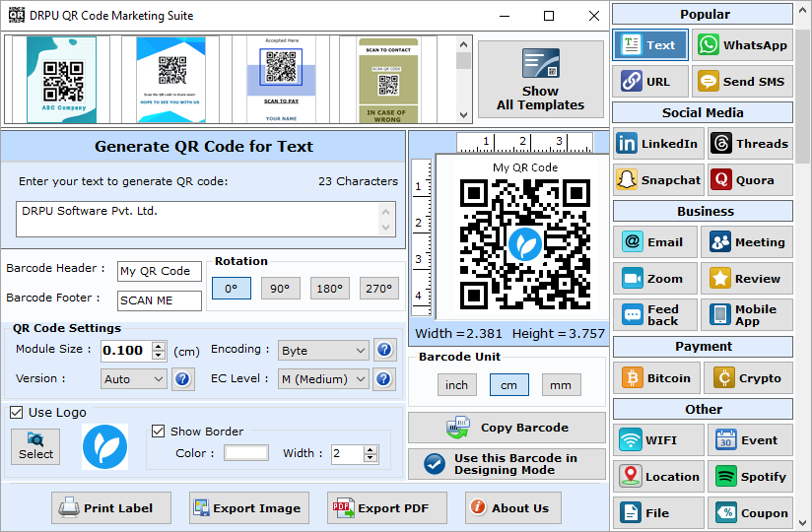The height and width of the screenshot is (532, 812).
Task: Set rotation to 0 degrees
Action: click(231, 289)
